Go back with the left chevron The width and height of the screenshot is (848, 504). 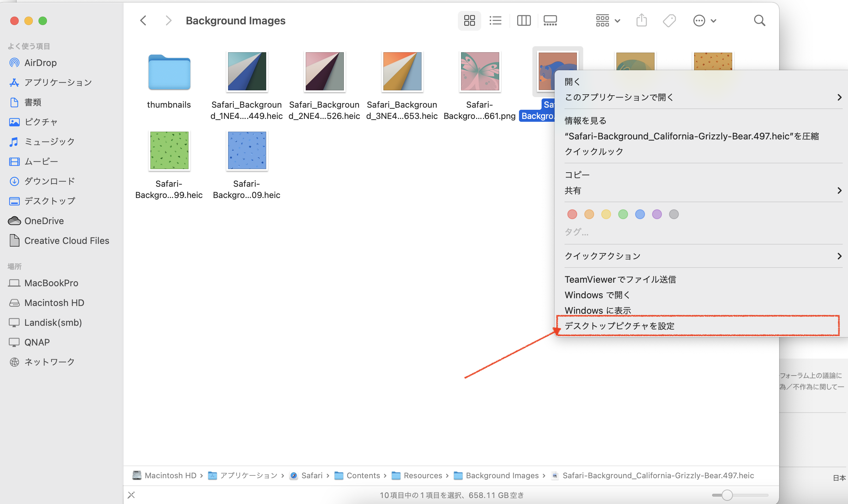143,20
